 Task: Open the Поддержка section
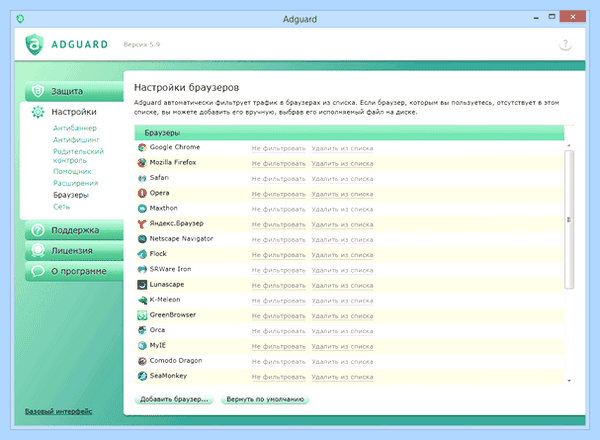pos(75,230)
